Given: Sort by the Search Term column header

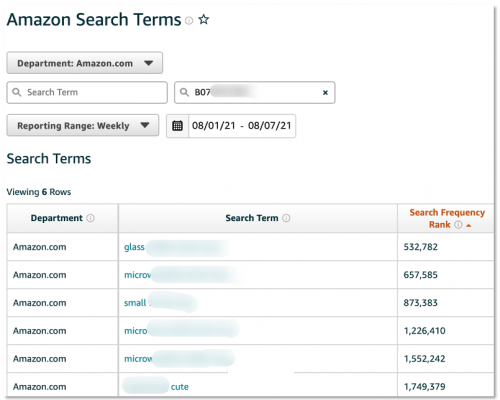Looking at the screenshot, I should [252, 218].
